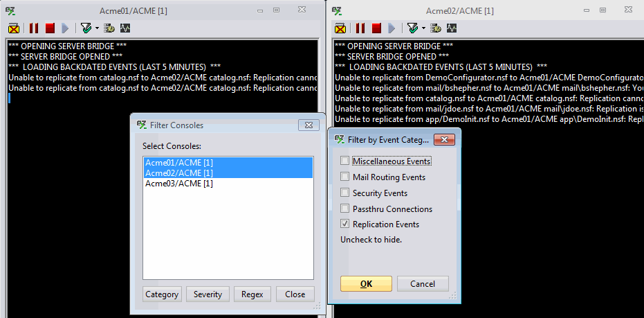Uncheck the Replication Events checkbox
Viewport: 644px width, 318px height.
(x=344, y=224)
